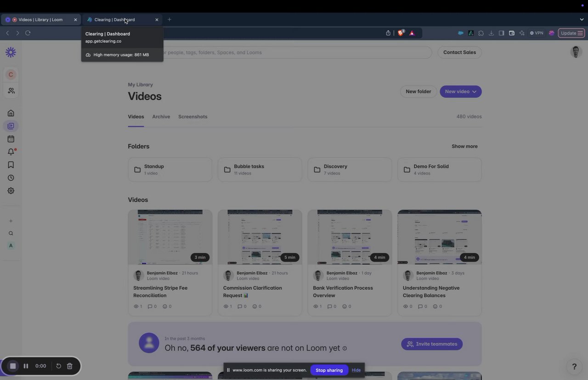
Task: Click the info icon after 'not on Loom yet'
Action: point(345,349)
